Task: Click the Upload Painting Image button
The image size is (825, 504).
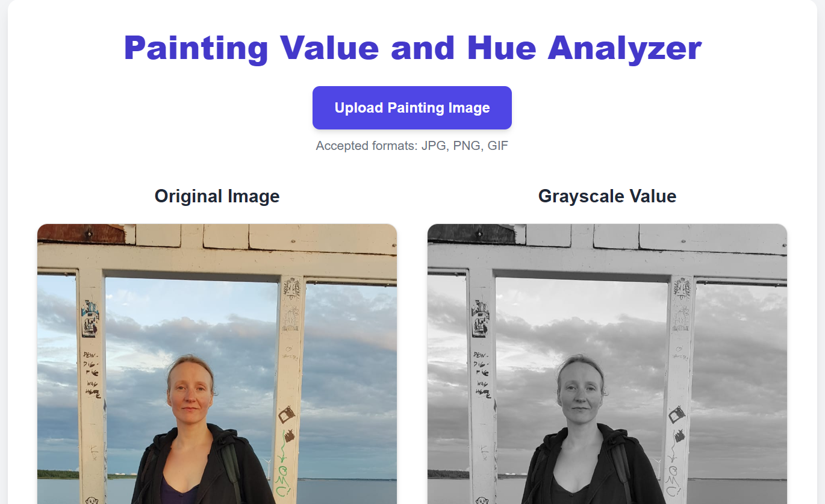Action: tap(412, 108)
